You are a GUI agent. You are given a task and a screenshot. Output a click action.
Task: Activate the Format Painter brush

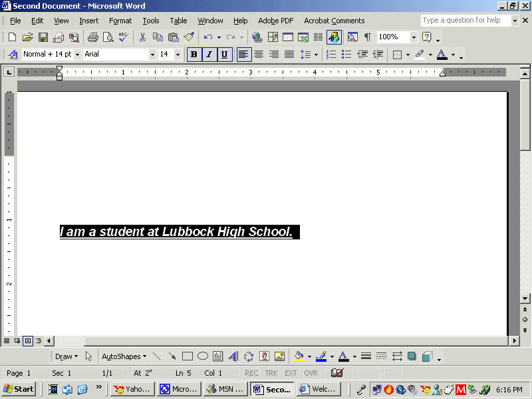189,37
